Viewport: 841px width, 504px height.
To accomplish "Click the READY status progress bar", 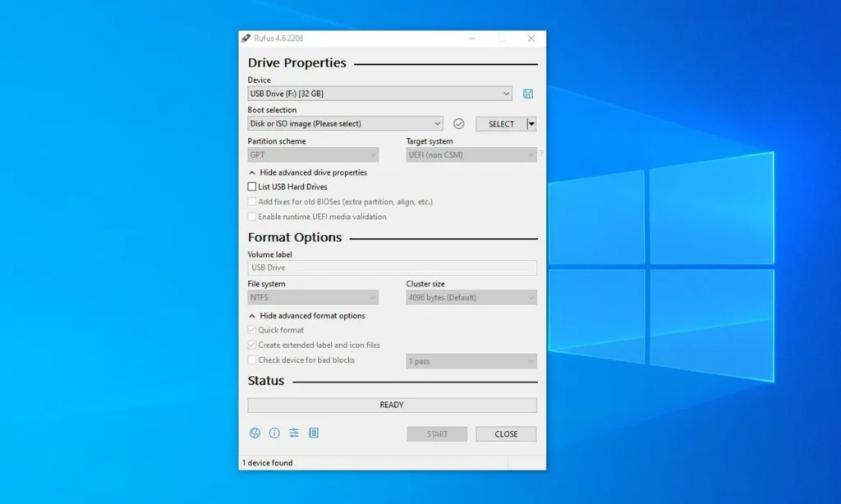I will (x=392, y=405).
